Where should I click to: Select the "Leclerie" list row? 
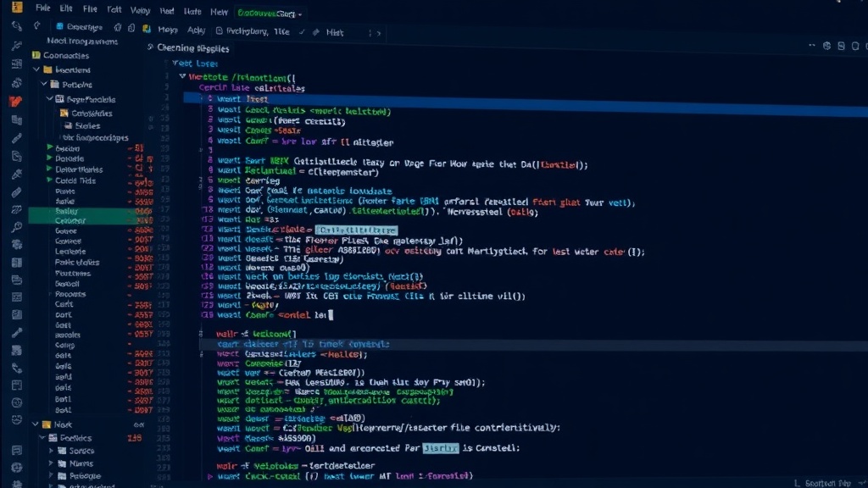70,251
